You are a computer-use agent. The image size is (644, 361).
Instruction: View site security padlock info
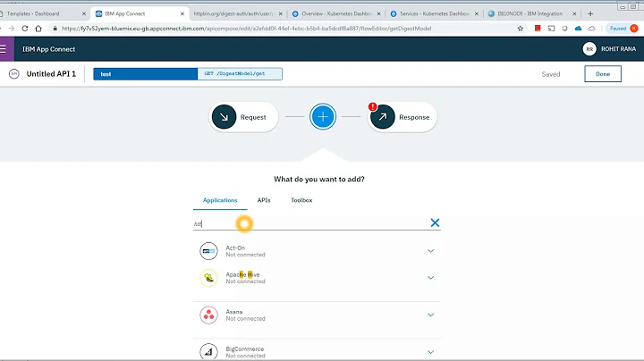pyautogui.click(x=55, y=29)
